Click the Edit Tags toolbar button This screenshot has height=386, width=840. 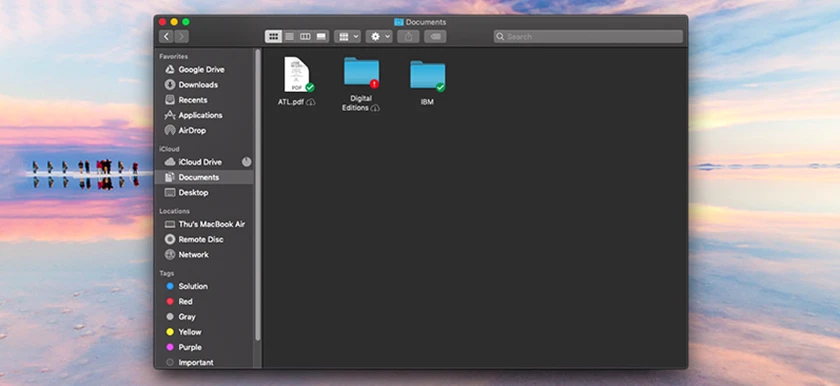[x=436, y=36]
